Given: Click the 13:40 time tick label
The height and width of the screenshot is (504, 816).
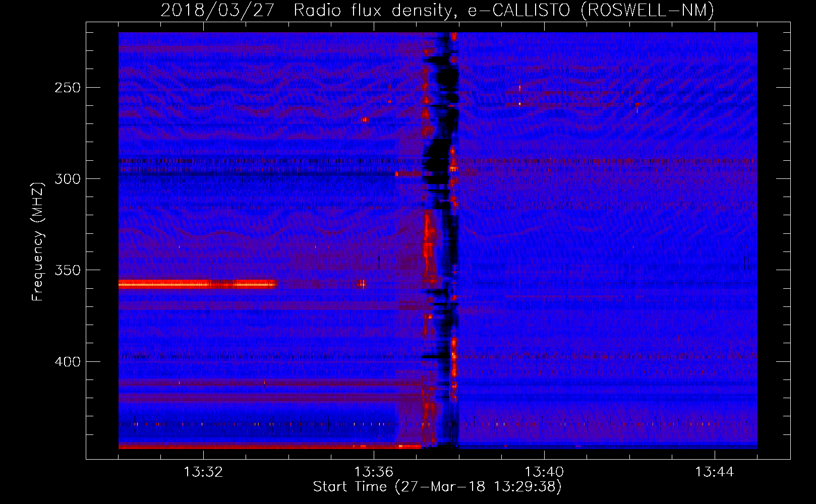Looking at the screenshot, I should 544,472.
